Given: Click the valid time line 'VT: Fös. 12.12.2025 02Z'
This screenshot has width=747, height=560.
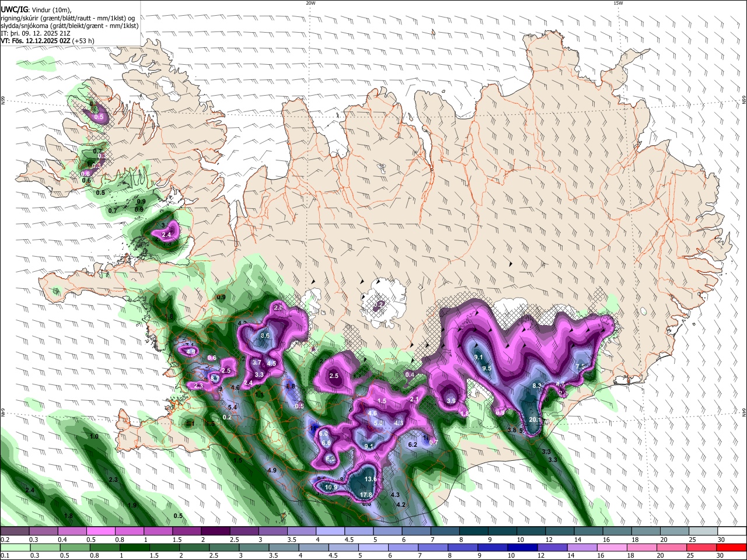Looking at the screenshot, I should 35,41.
